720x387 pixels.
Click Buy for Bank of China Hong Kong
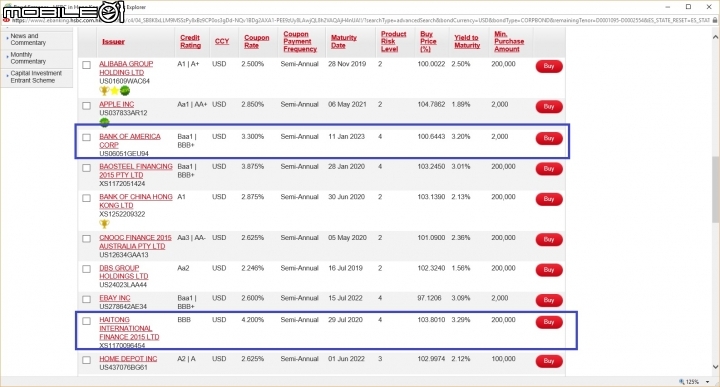pyautogui.click(x=549, y=199)
